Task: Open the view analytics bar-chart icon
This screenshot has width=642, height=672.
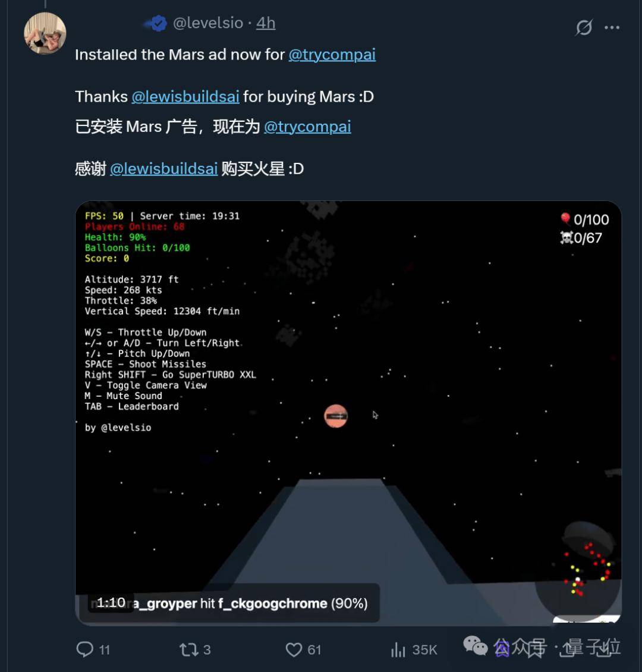Action: [398, 650]
